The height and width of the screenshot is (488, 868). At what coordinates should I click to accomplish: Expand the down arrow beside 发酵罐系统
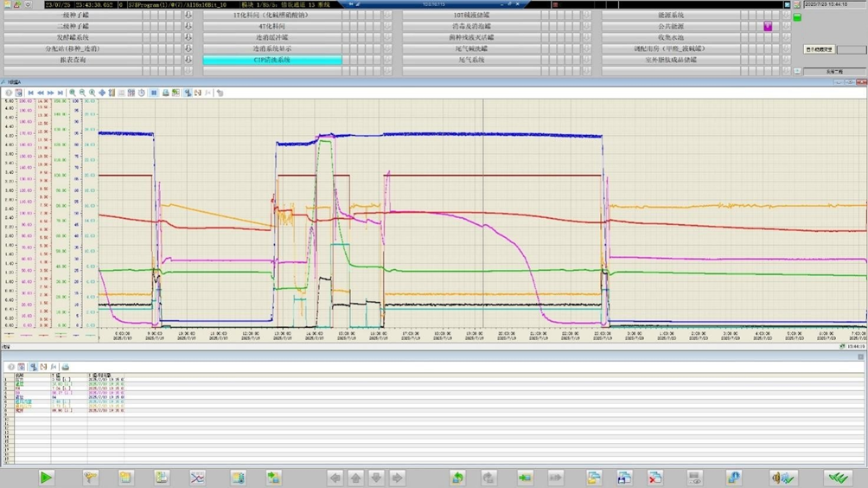pos(188,38)
